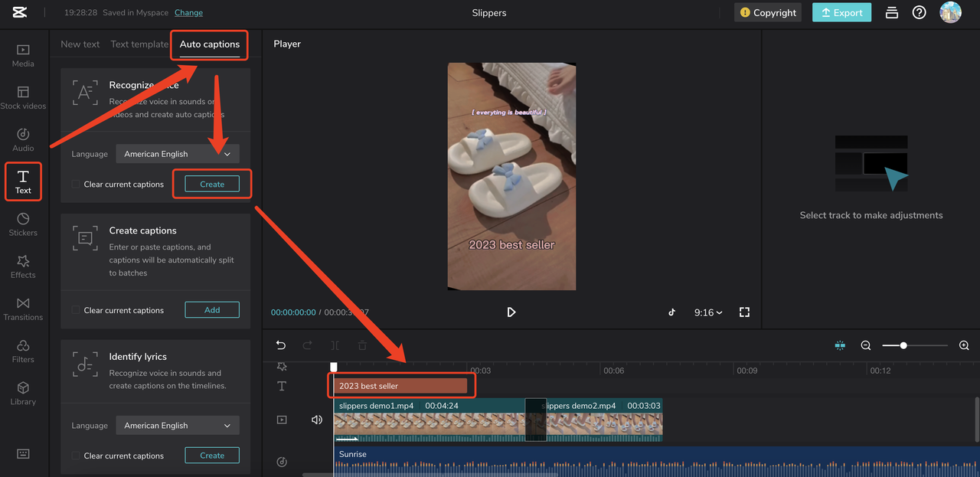Open Identify lyrics language dropdown

(178, 426)
